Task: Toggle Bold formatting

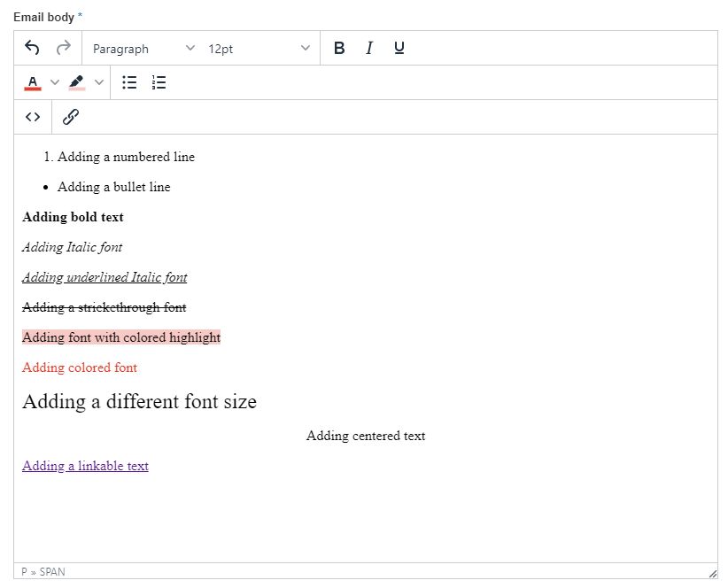Action: (x=339, y=48)
